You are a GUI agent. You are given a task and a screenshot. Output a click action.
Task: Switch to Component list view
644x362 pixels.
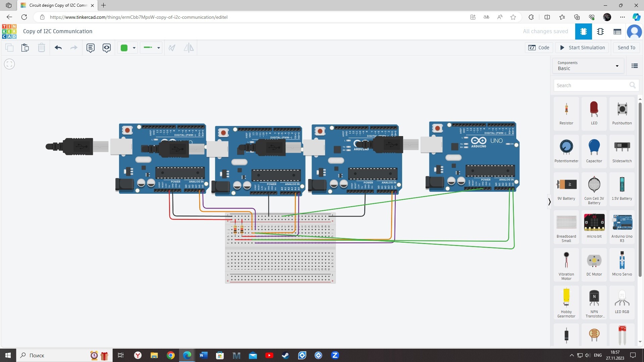[617, 32]
